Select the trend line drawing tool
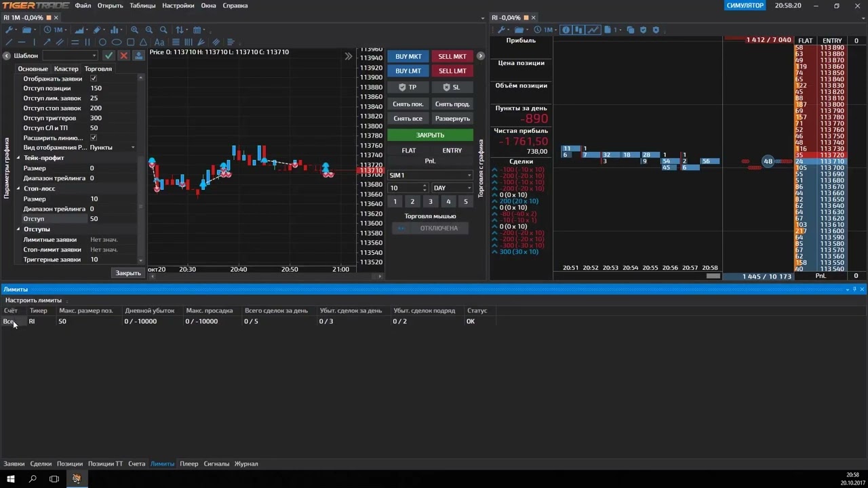868x488 pixels. [x=9, y=42]
